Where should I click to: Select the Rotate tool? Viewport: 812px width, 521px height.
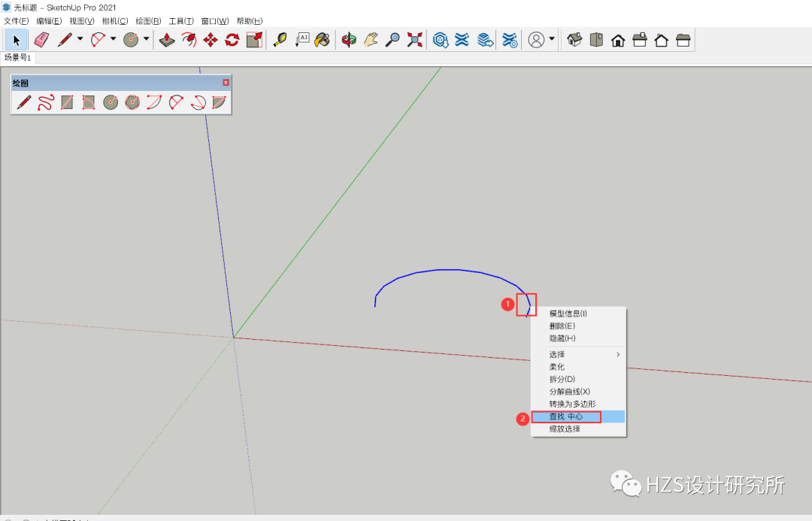pyautogui.click(x=232, y=40)
